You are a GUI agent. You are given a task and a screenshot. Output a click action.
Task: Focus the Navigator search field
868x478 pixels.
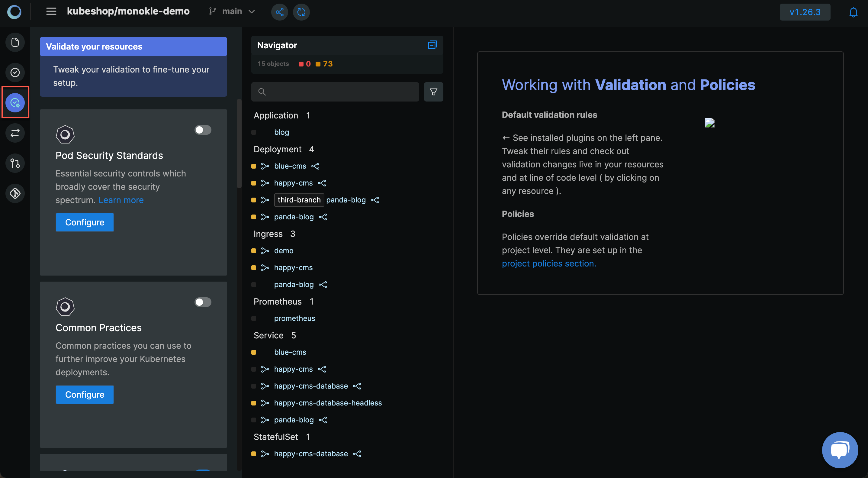tap(335, 92)
